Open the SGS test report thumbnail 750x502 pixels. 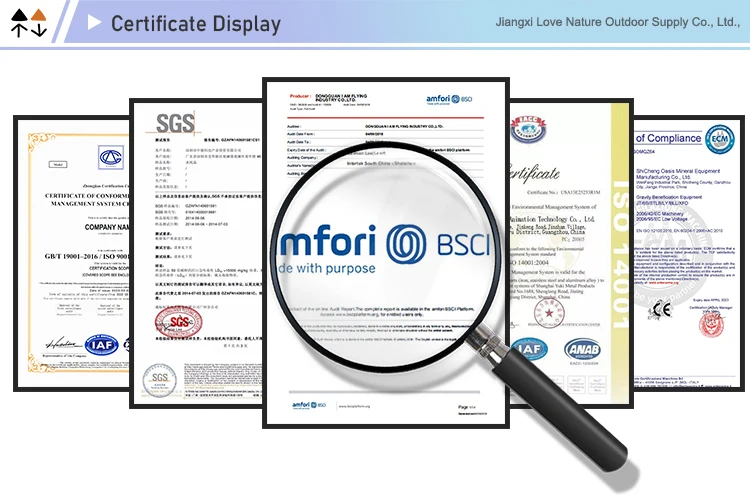(x=196, y=253)
